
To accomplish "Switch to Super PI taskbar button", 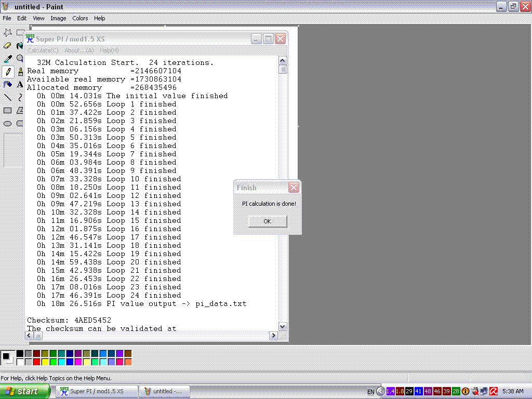I will tap(96, 391).
